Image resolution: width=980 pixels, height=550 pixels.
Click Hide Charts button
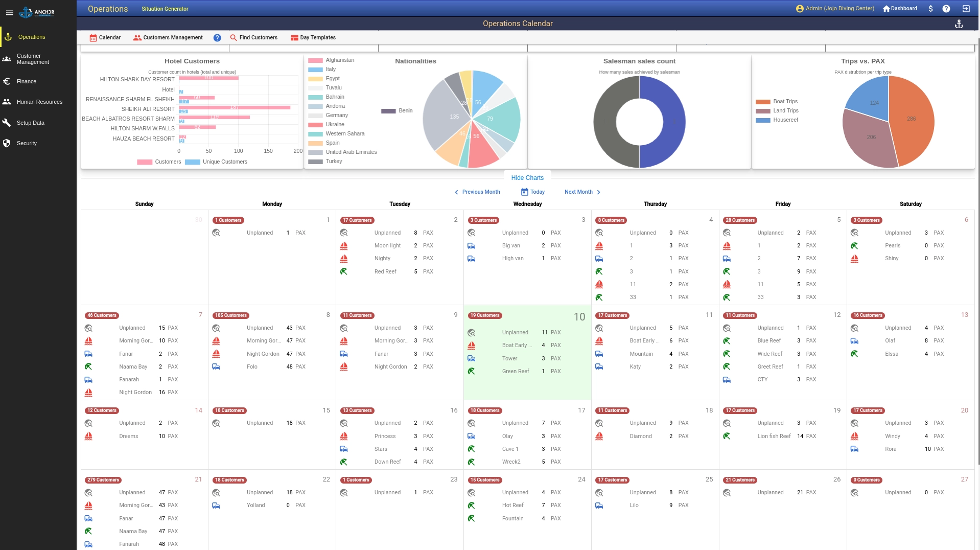[x=527, y=177]
